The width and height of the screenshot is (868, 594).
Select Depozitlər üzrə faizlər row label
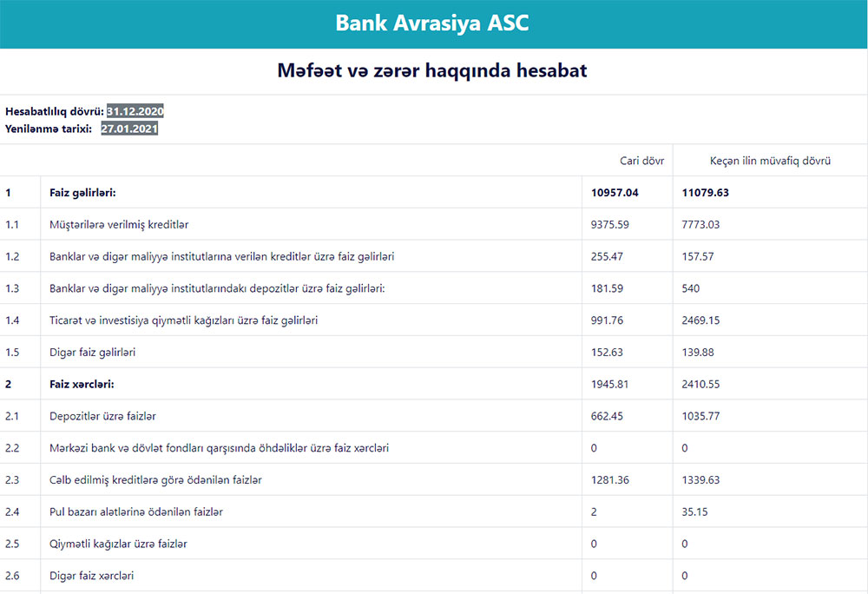pyautogui.click(x=102, y=416)
